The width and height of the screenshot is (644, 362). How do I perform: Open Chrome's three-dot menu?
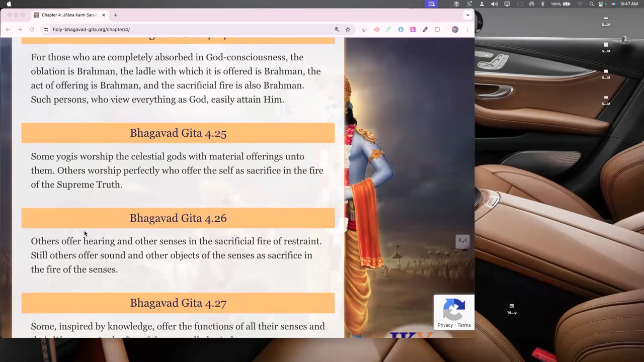click(467, 30)
